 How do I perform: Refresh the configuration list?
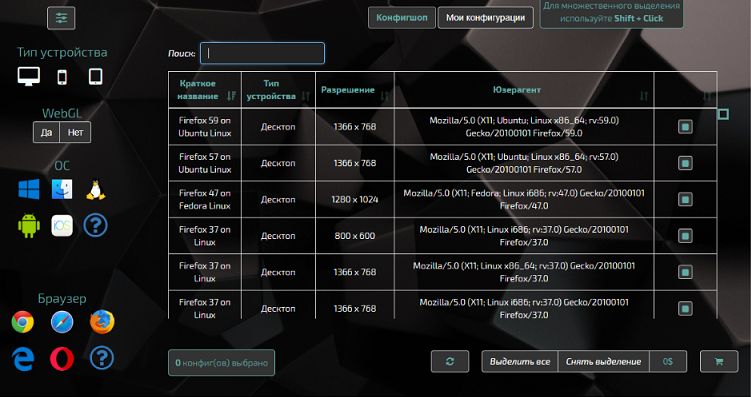click(450, 362)
